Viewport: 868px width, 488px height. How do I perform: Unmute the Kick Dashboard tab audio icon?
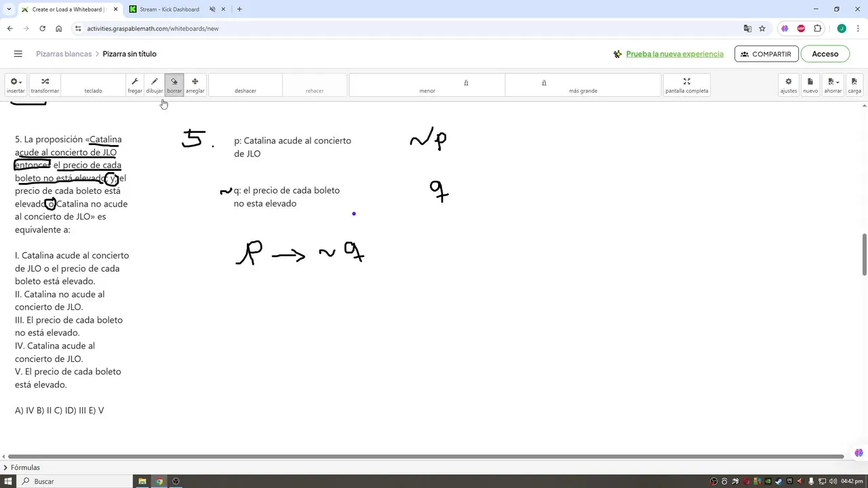212,9
